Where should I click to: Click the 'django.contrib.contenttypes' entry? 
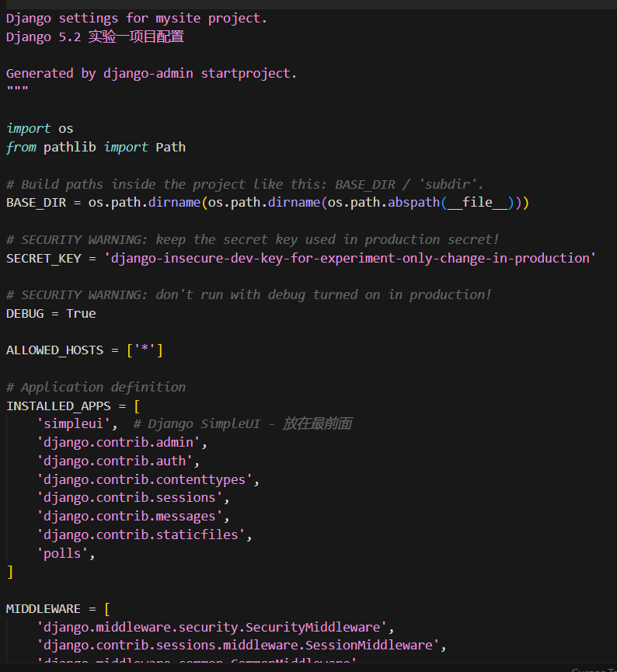tap(145, 479)
